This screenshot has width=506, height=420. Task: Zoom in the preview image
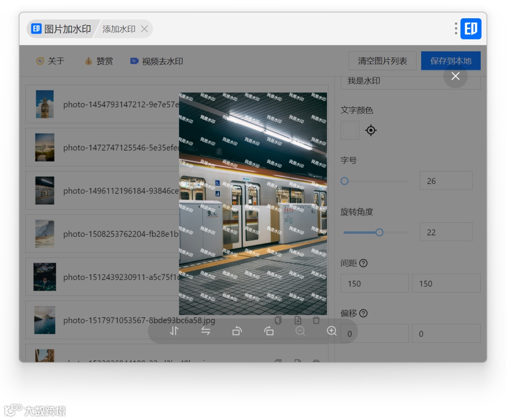point(332,331)
